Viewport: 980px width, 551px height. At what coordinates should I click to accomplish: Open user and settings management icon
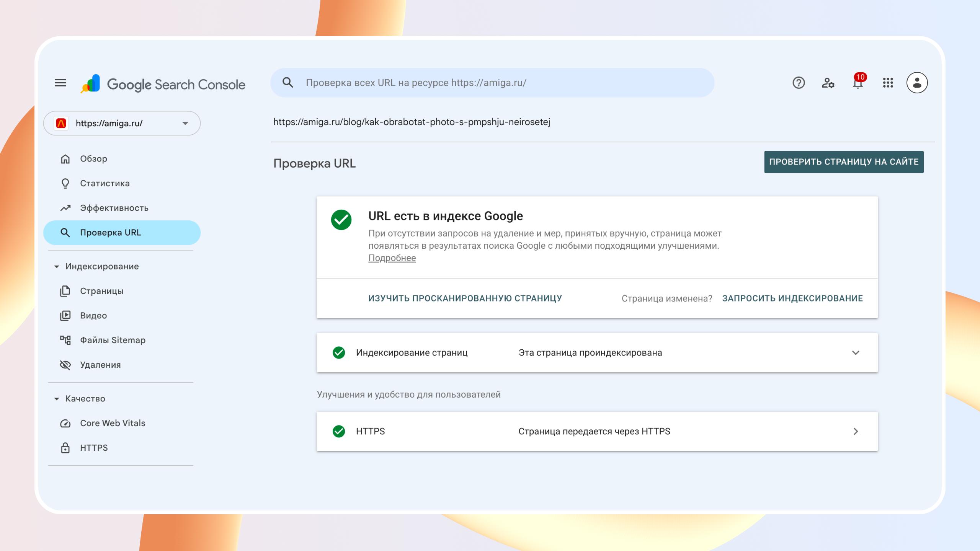(828, 83)
